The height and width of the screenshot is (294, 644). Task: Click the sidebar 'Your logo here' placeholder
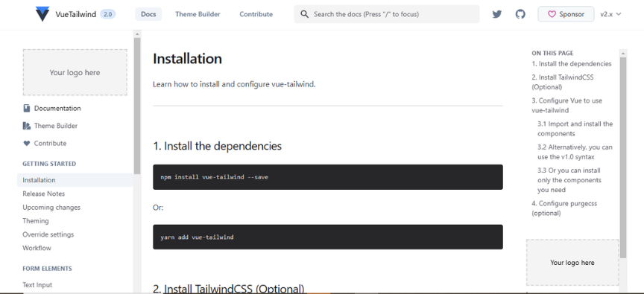[75, 73]
